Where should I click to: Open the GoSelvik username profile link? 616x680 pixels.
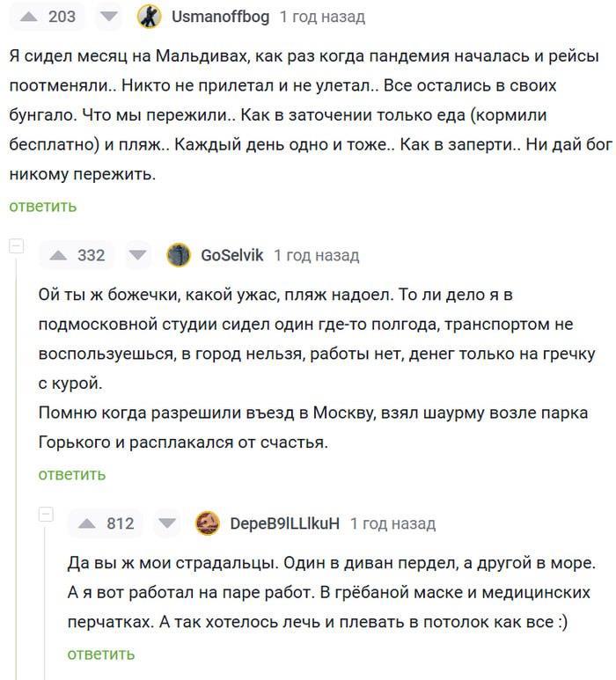[x=232, y=255]
